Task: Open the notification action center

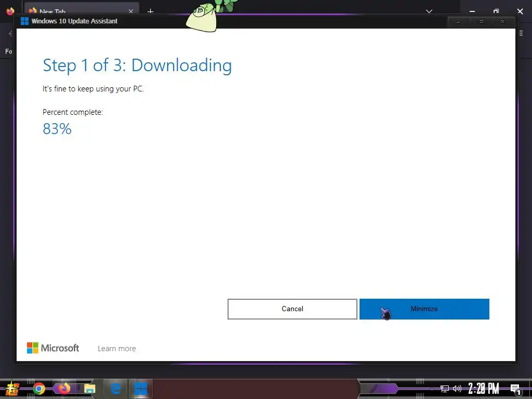Action: tap(515, 389)
